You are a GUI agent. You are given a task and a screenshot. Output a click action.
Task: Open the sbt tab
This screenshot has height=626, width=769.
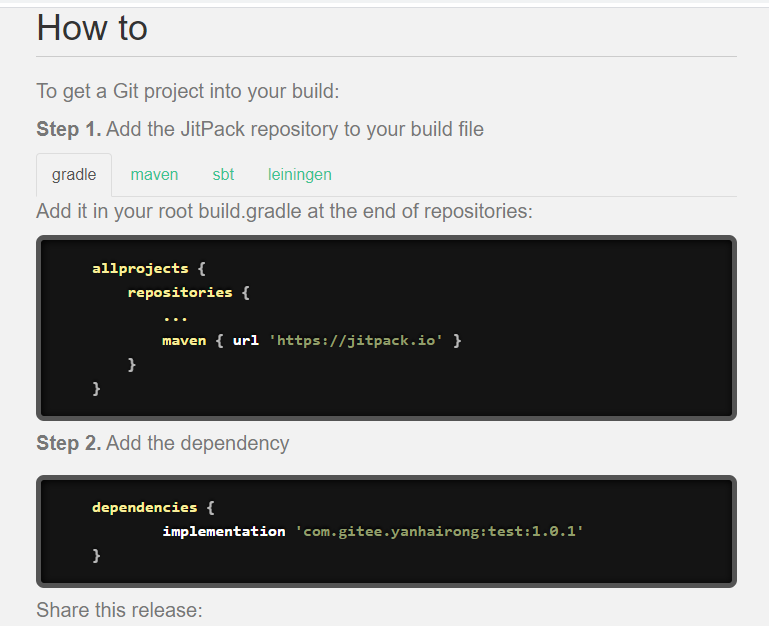223,175
